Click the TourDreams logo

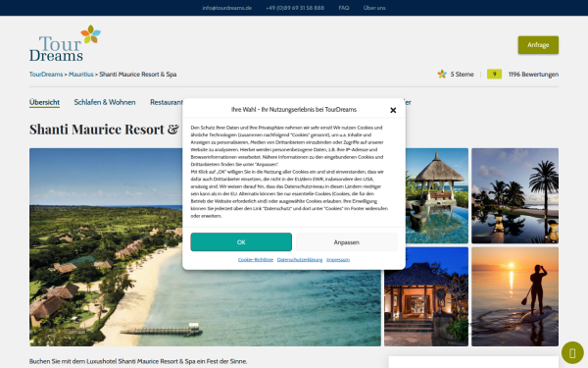[66, 43]
